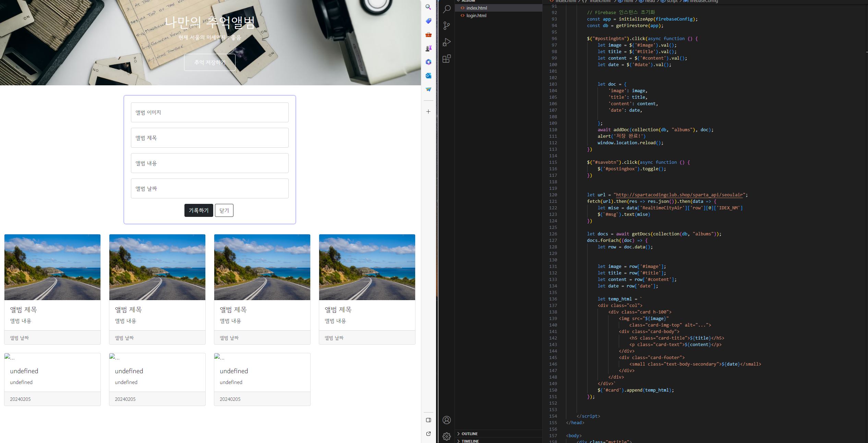Click the spartacodingclub.shop URL in the code

[x=679, y=195]
